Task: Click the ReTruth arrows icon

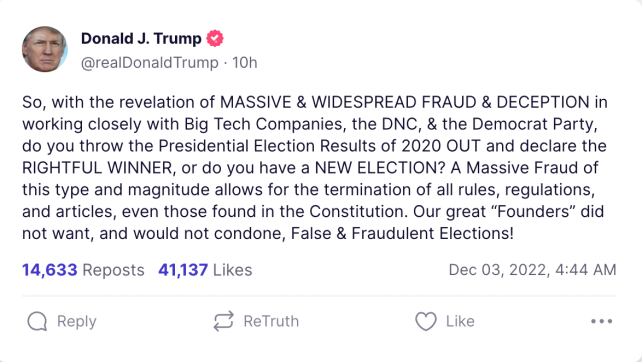Action: [x=224, y=321]
